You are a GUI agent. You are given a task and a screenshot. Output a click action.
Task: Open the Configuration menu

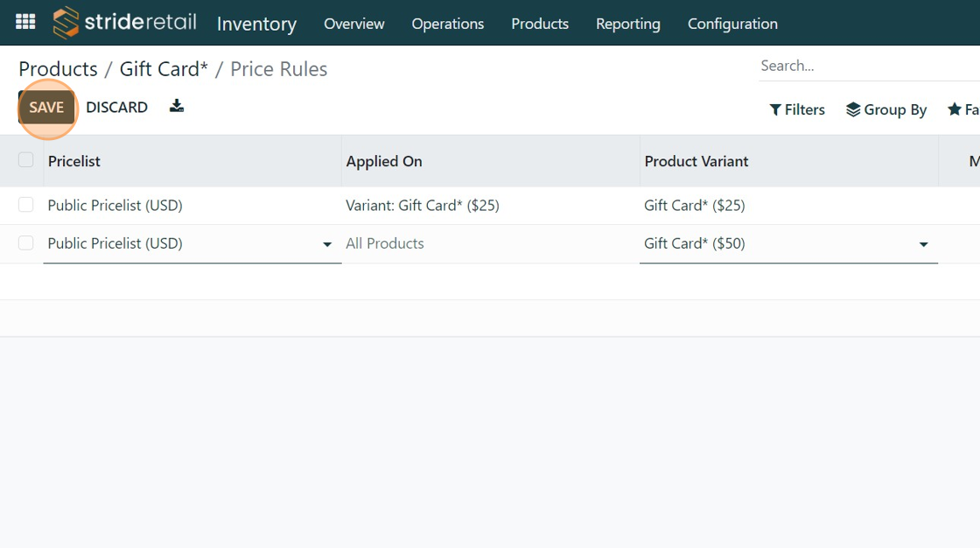pyautogui.click(x=732, y=24)
